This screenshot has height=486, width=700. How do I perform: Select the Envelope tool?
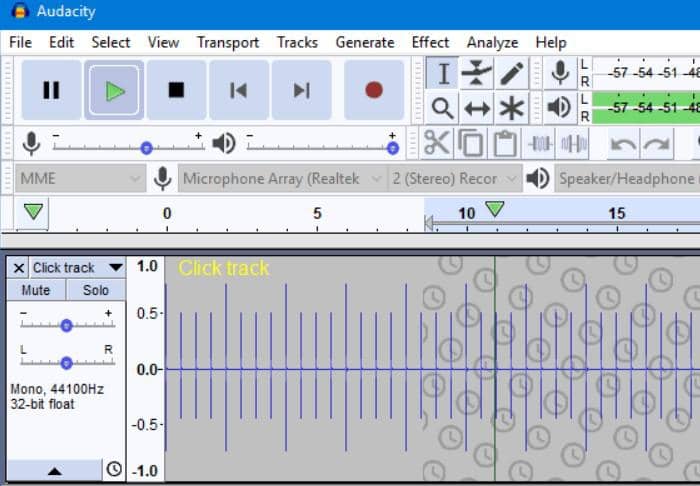click(476, 73)
